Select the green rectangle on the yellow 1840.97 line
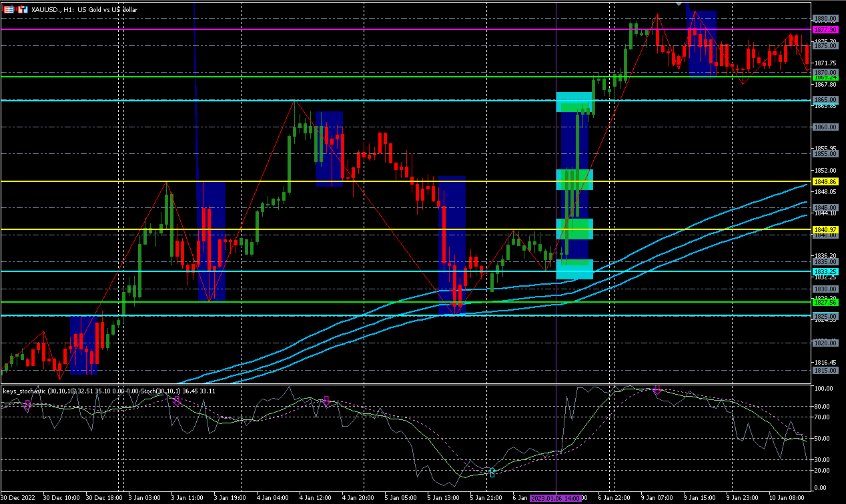 pos(574,229)
